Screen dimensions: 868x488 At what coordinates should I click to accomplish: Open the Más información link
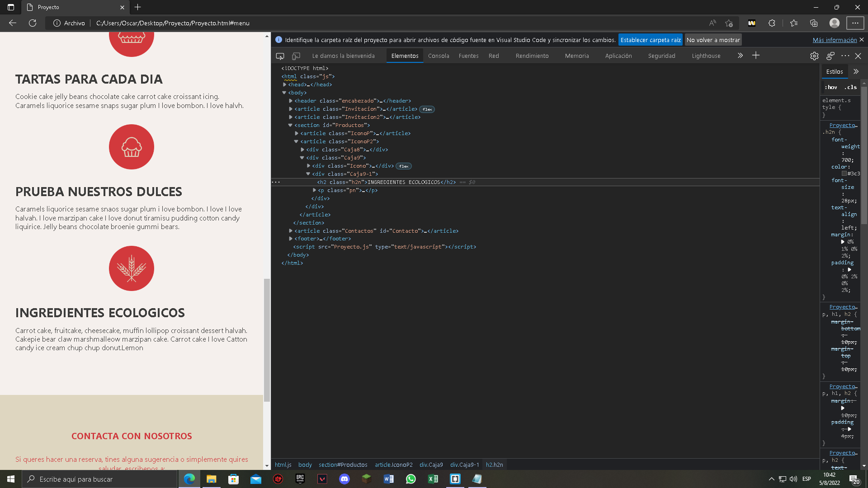click(835, 40)
